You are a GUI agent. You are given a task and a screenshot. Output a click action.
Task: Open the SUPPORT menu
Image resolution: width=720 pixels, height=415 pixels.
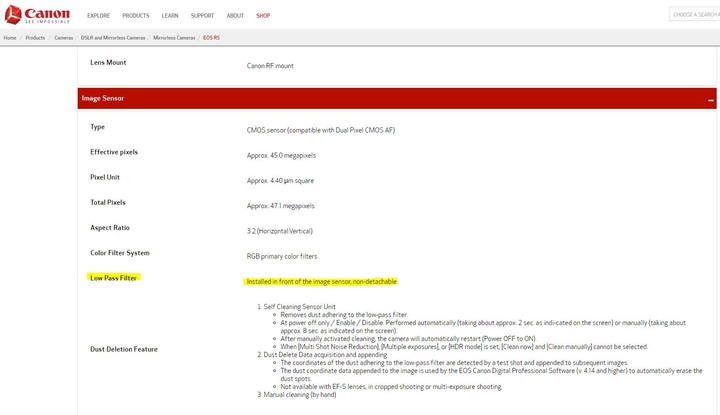pyautogui.click(x=202, y=16)
